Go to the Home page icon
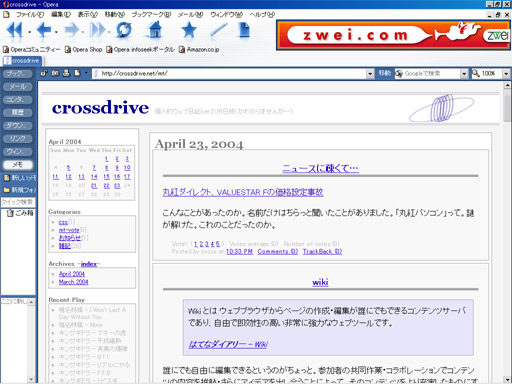Viewport: 512px width, 384px height. (x=154, y=30)
